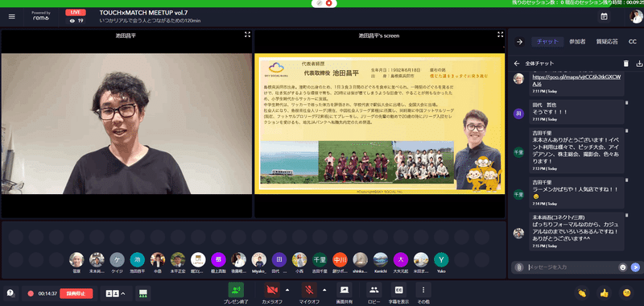Switch to 質疑応答 tab
Image resolution: width=644 pixels, height=306 pixels.
pyautogui.click(x=607, y=42)
